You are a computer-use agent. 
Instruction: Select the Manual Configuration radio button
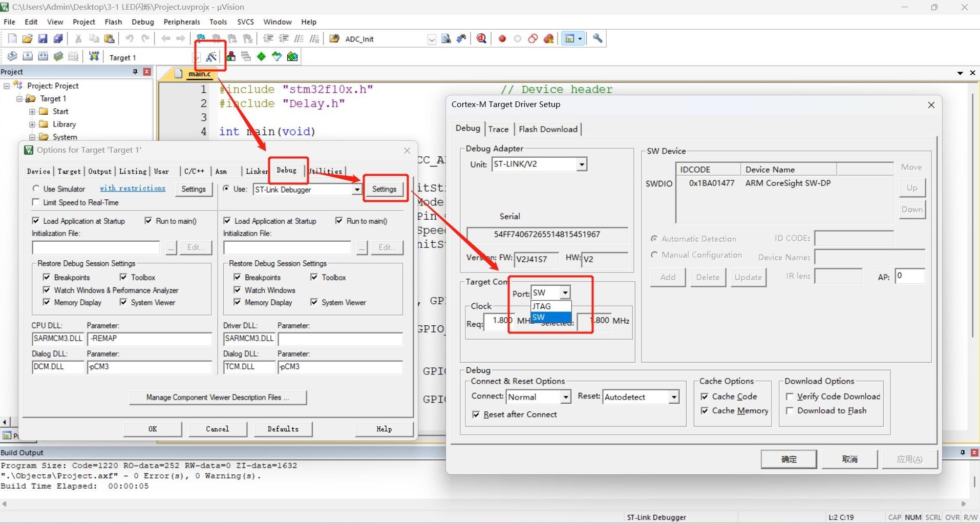click(654, 255)
